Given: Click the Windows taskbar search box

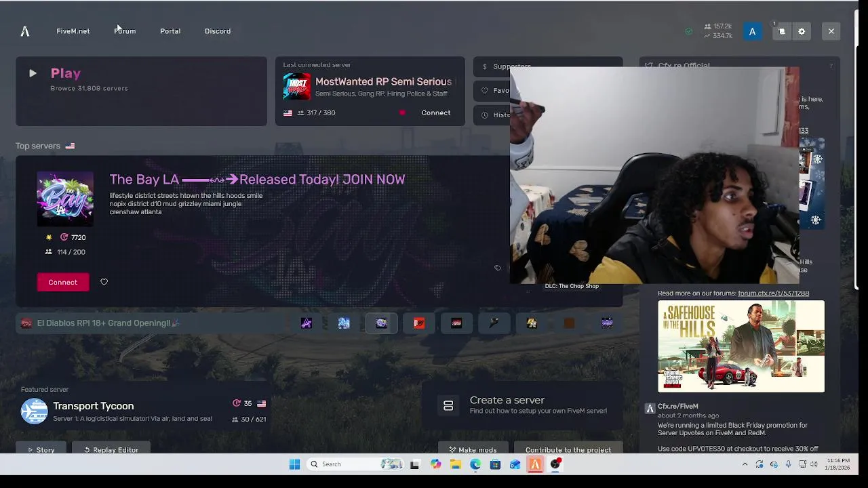Looking at the screenshot, I should tap(355, 464).
